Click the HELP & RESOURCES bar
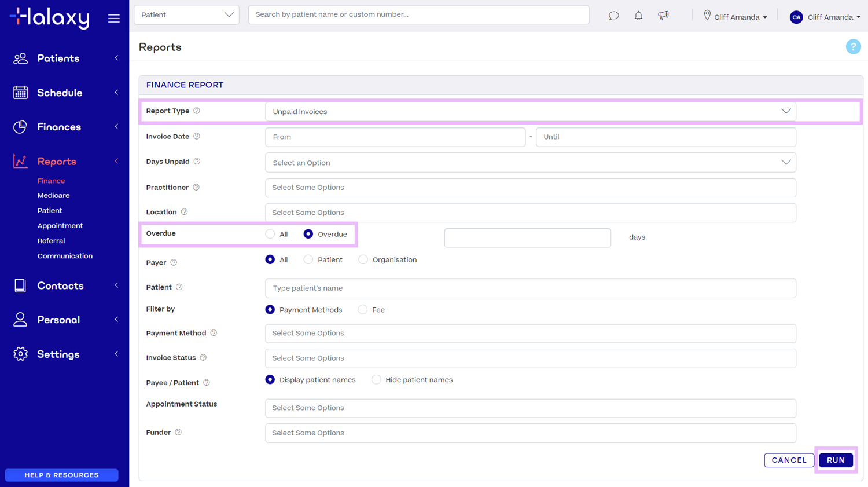The height and width of the screenshot is (487, 868). 61,475
